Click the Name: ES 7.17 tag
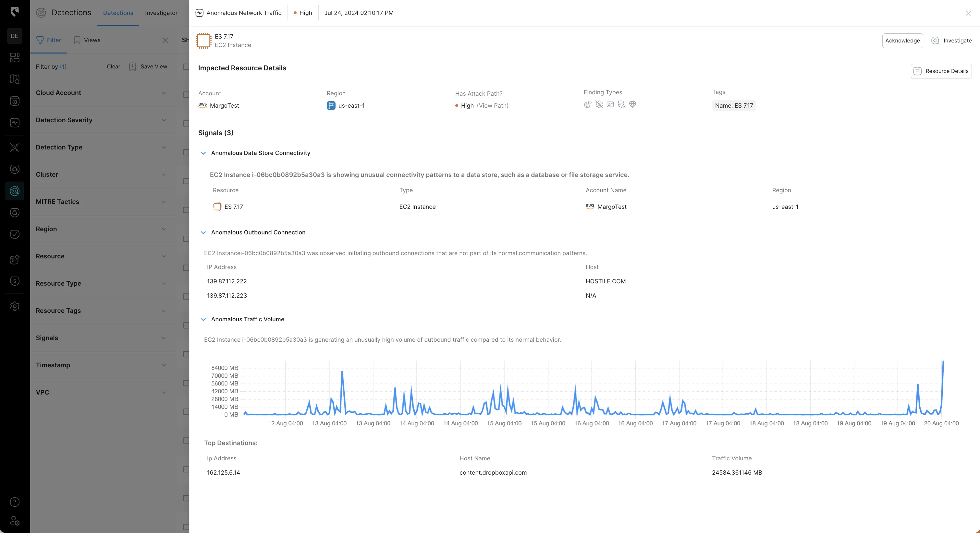This screenshot has height=533, width=980. tap(734, 106)
